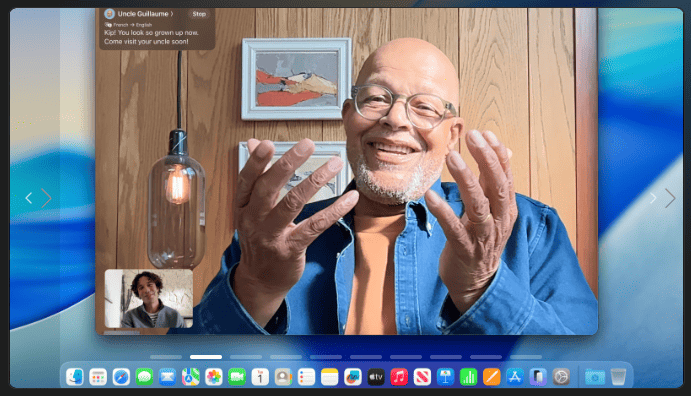
Task: Open System Settings from the Dock
Action: coord(561,377)
